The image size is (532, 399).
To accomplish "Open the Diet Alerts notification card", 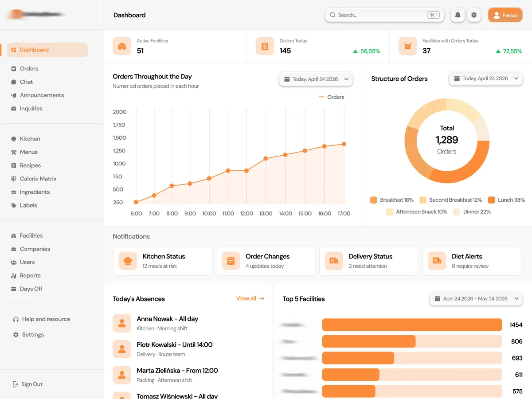I will click(472, 261).
